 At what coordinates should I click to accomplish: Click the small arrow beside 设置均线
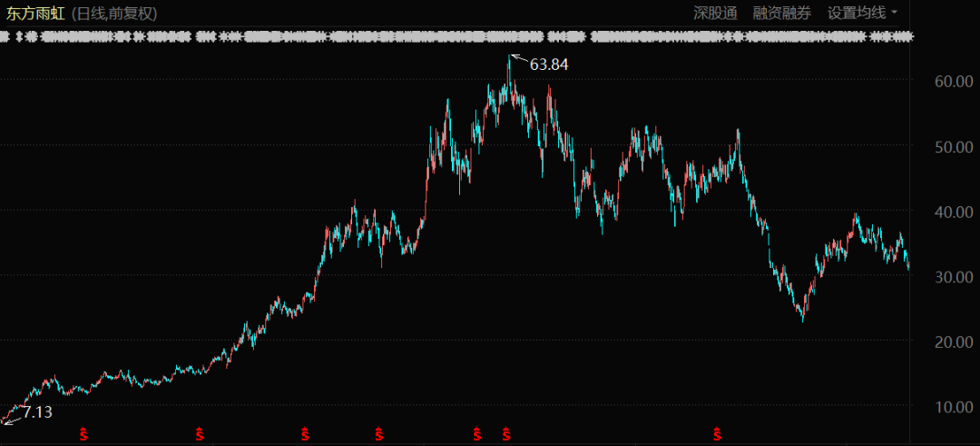(895, 13)
